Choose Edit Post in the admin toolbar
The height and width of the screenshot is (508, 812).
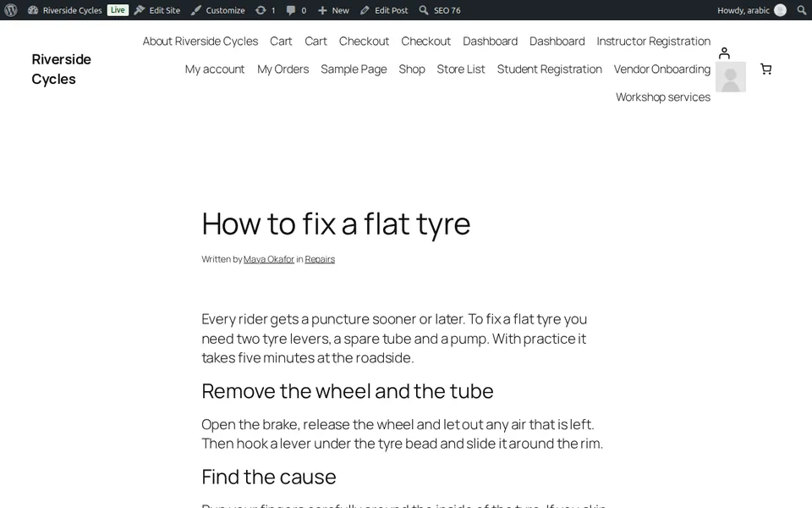point(384,10)
